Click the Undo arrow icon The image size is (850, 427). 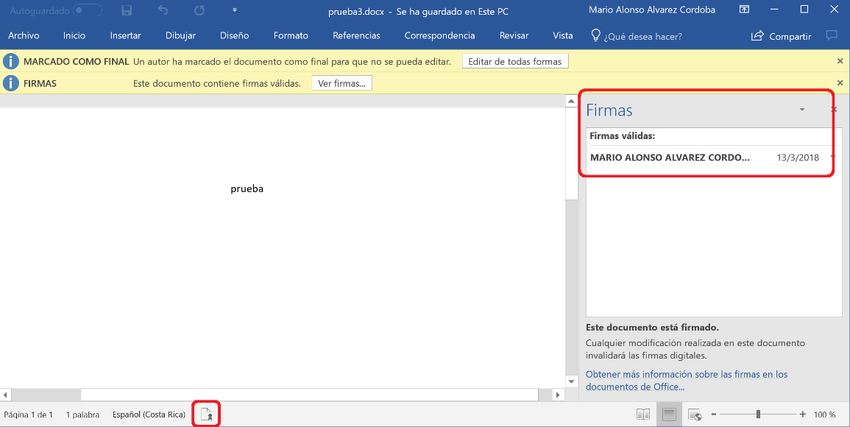pos(163,10)
